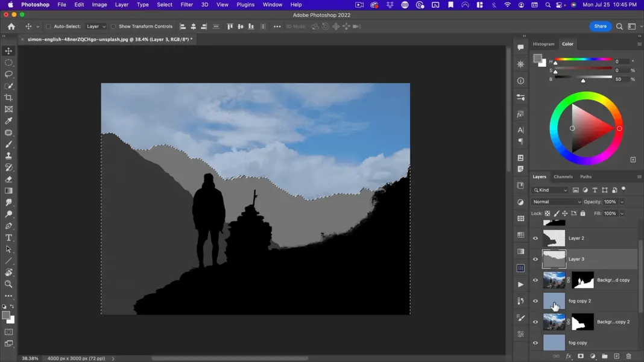644x362 pixels.
Task: Hide Layer 2 visibility eye
Action: coord(535,238)
